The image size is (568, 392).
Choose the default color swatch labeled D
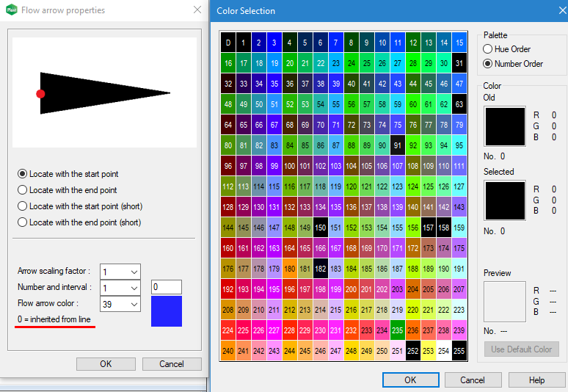(228, 43)
